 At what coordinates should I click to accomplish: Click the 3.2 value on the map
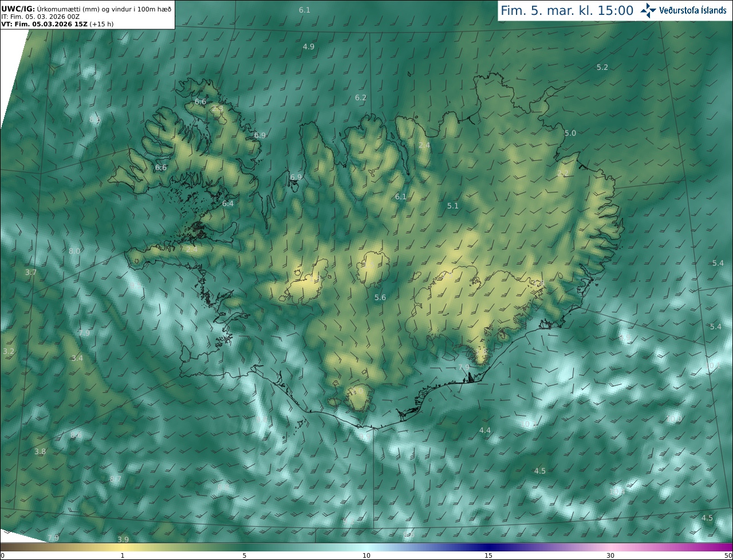pos(9,350)
